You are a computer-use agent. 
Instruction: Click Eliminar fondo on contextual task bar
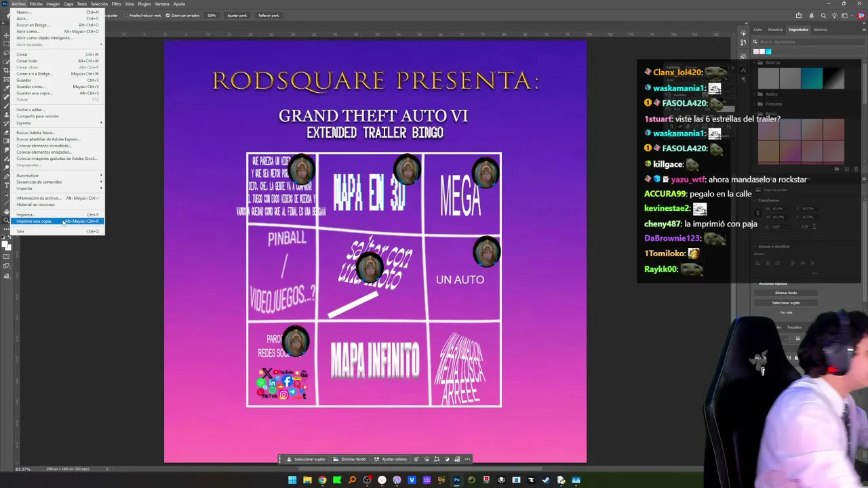tap(351, 459)
